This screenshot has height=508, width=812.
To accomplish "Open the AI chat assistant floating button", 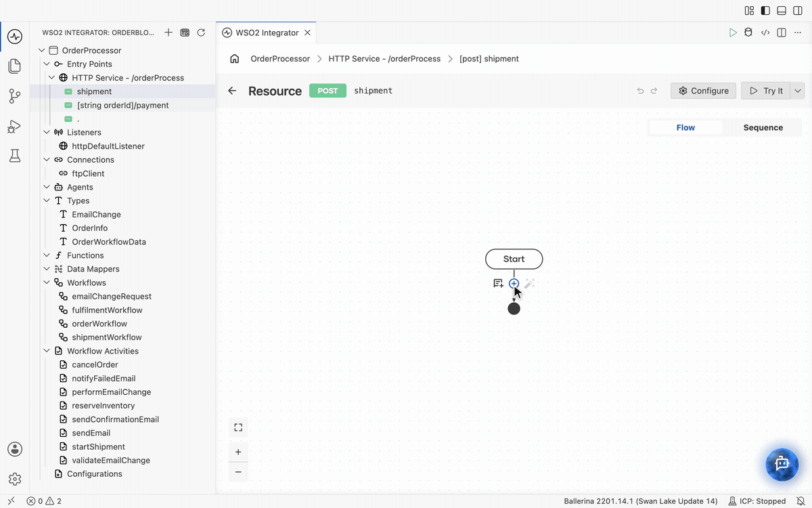I will (x=782, y=464).
